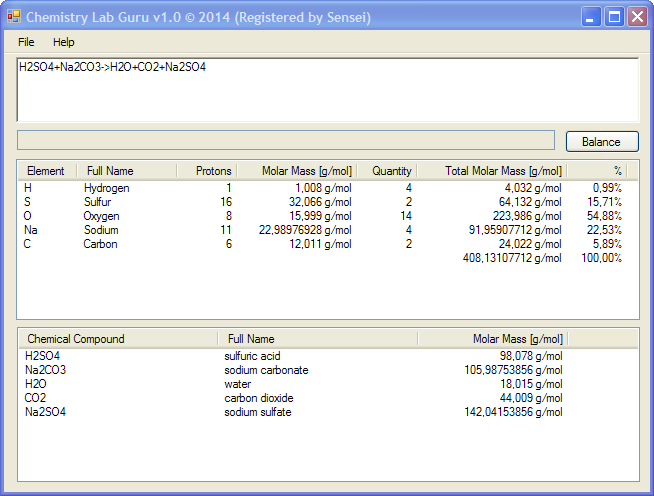
Task: Select the Hydrogen row in elements list
Action: click(106, 188)
